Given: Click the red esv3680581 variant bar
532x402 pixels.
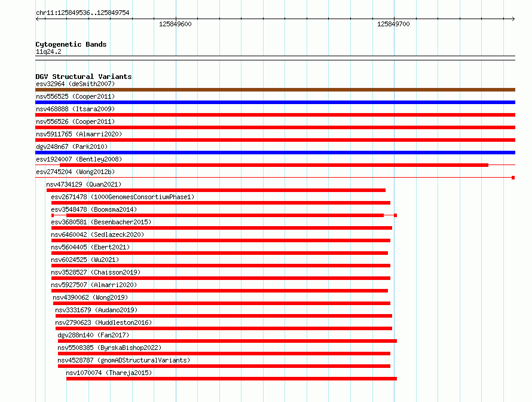Looking at the screenshot, I should [x=222, y=228].
